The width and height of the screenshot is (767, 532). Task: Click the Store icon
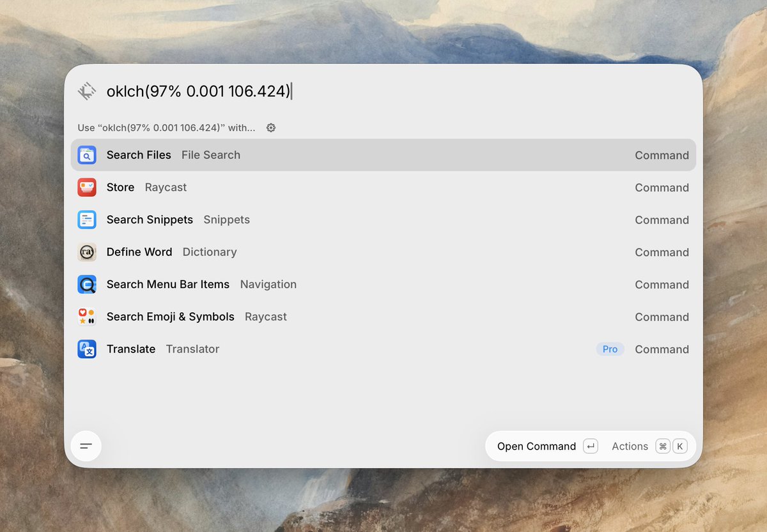pos(87,187)
